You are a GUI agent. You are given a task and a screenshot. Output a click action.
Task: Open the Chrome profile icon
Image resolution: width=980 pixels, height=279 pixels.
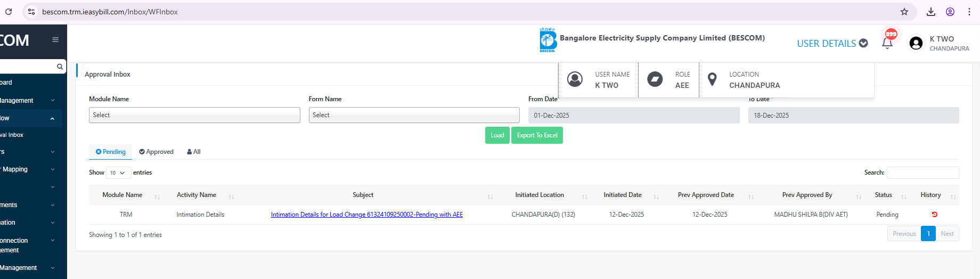[x=950, y=12]
